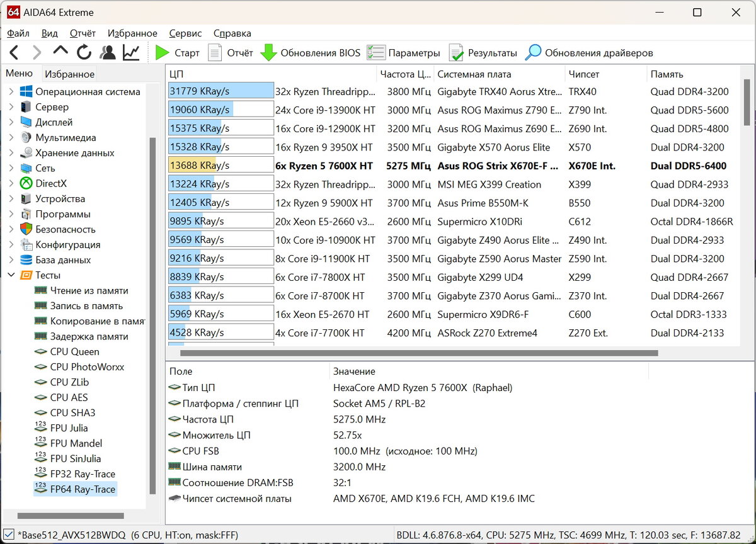
Task: Sort by the ЦП column header
Action: [271, 74]
